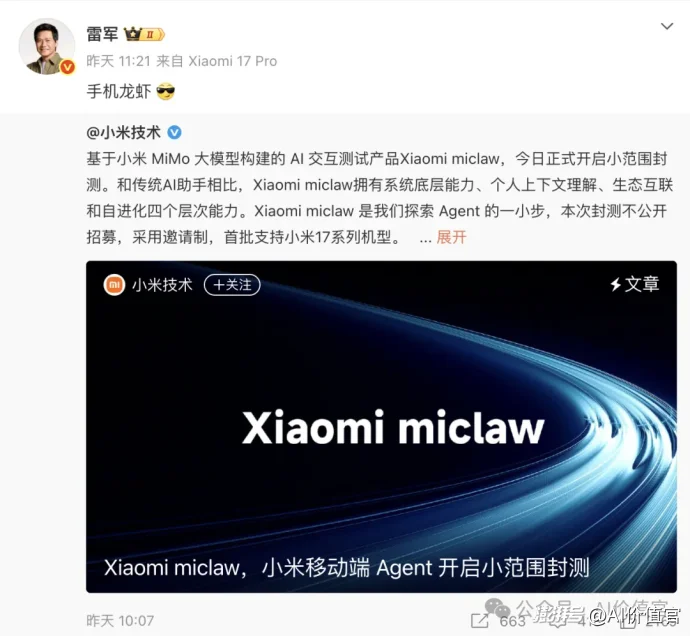Click the article caption about 小范围封测
Viewport: 690px width, 636px height.
click(346, 567)
